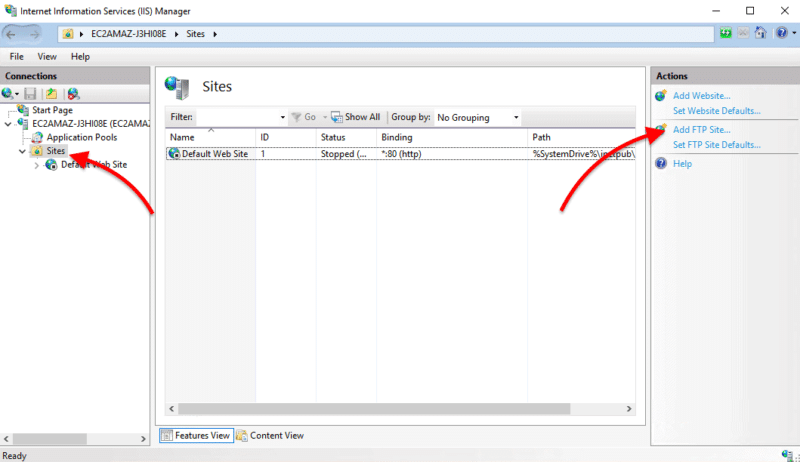Viewport: 800px width, 462px height.
Task: Sort by the ID column header
Action: click(286, 137)
